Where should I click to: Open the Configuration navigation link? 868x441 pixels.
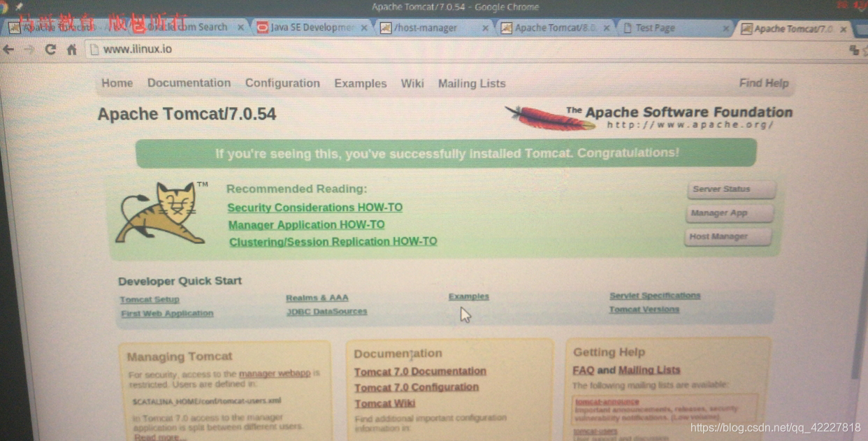pos(282,82)
